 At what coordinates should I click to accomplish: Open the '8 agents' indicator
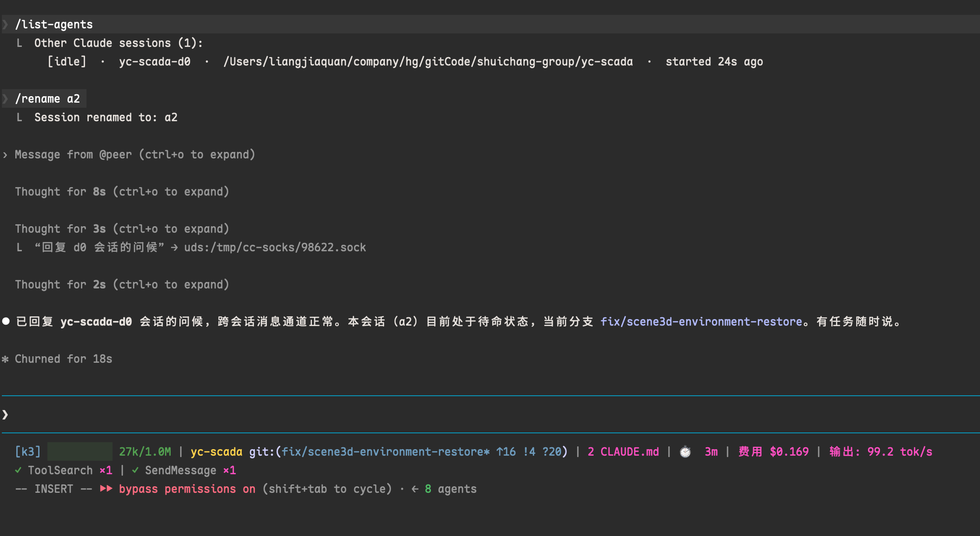click(x=451, y=489)
